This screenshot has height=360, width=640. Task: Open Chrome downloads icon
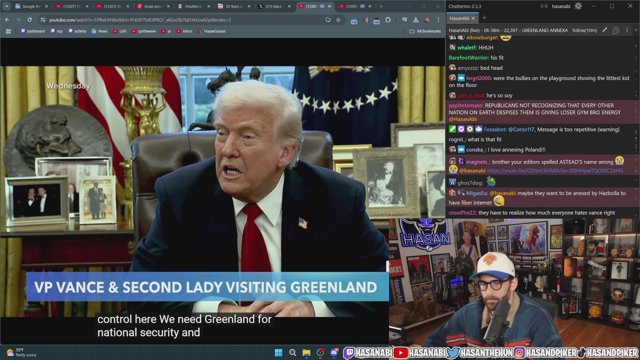[x=416, y=20]
